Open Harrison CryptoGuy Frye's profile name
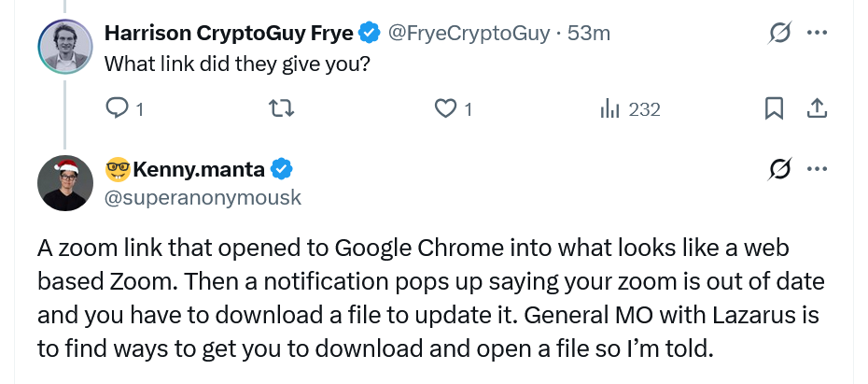The image size is (868, 384). click(229, 34)
